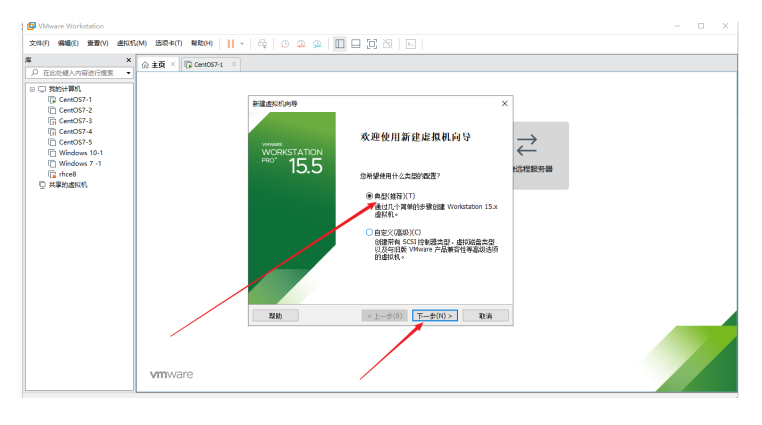Click the 下一步(N) button

(x=434, y=316)
